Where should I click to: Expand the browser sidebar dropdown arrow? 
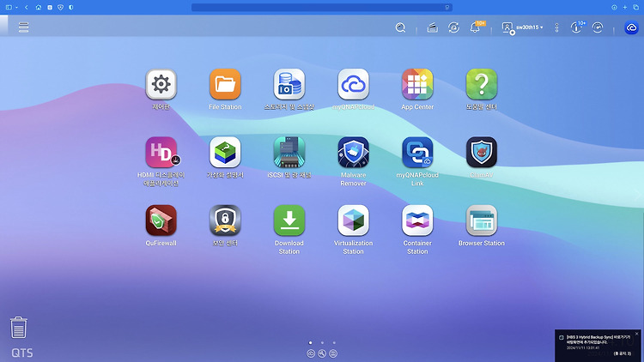[16, 8]
